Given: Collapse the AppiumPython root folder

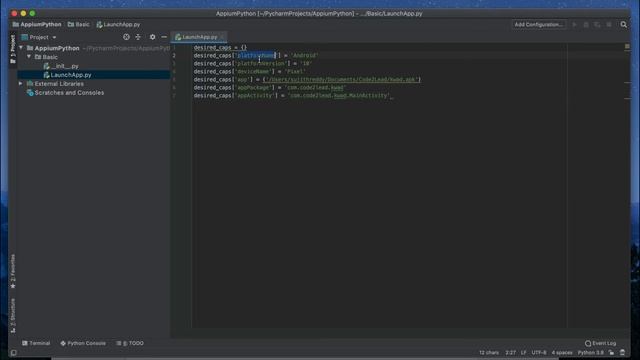Looking at the screenshot, I should point(21,48).
